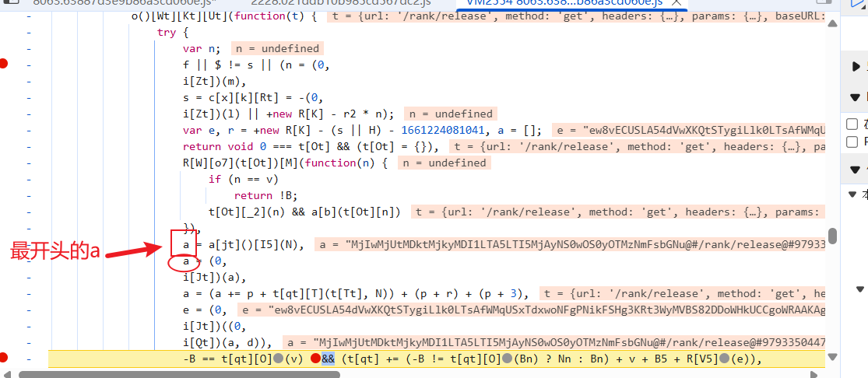The image size is (868, 378).
Task: Collapse the section below the two checkboxes
Action: point(856,170)
